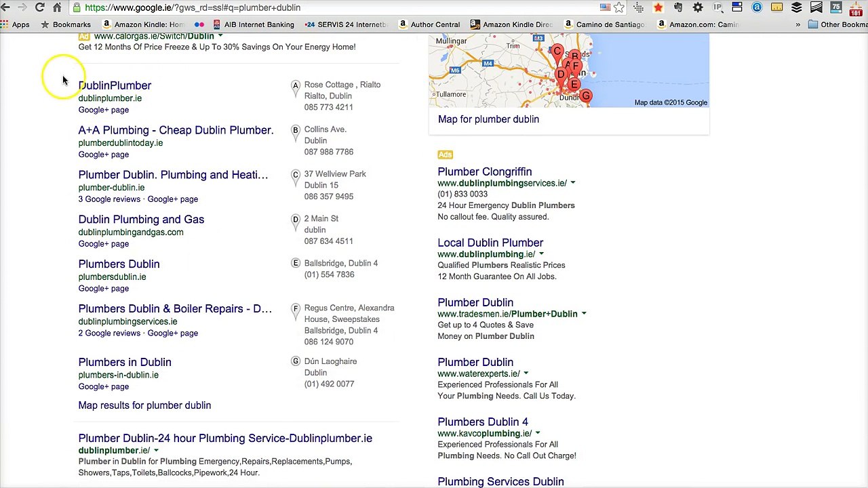Click the red G pin on the map
Screen dimensions: 868x488
586,96
